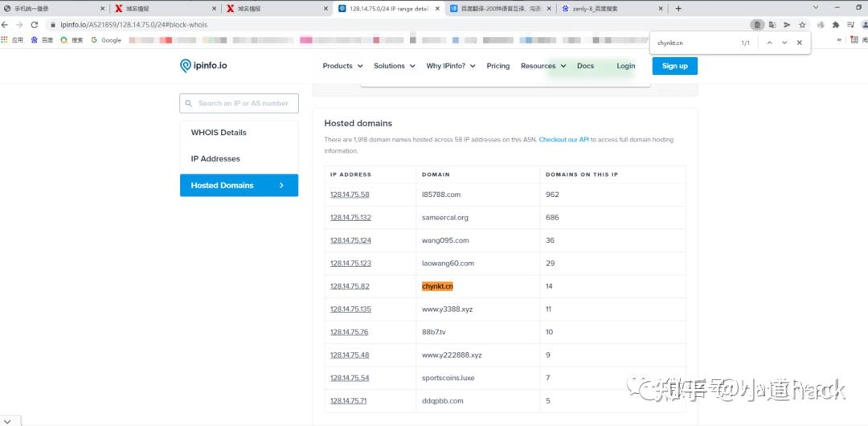Show more bookmarks via the double chevron

pyautogui.click(x=839, y=40)
